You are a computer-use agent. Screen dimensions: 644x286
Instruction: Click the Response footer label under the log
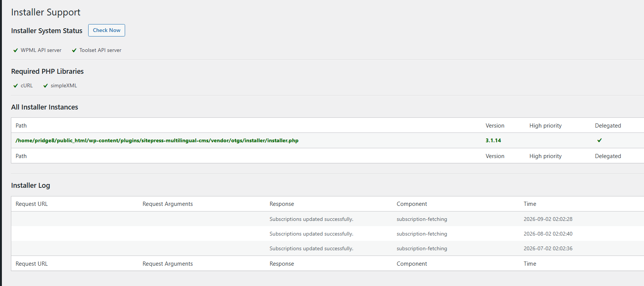[x=281, y=264]
